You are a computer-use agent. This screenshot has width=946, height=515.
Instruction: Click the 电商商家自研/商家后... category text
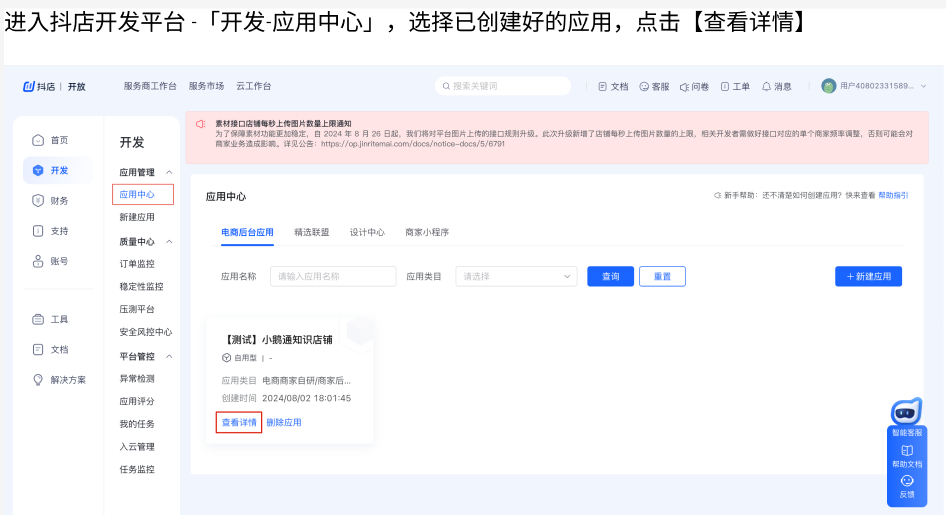click(x=306, y=381)
